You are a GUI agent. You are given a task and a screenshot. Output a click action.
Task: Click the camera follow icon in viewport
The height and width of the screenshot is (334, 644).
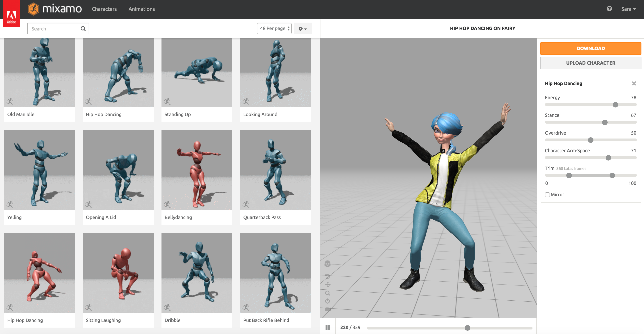(328, 309)
